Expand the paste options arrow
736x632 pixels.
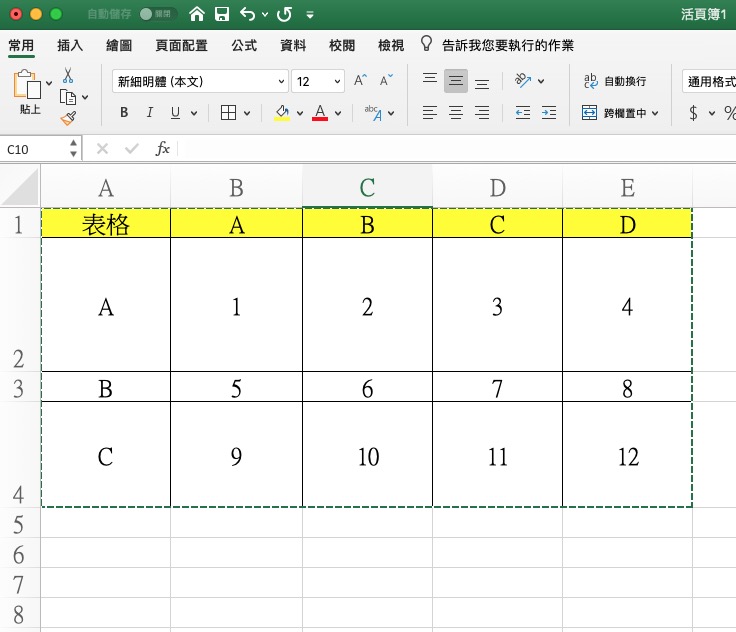click(x=49, y=84)
